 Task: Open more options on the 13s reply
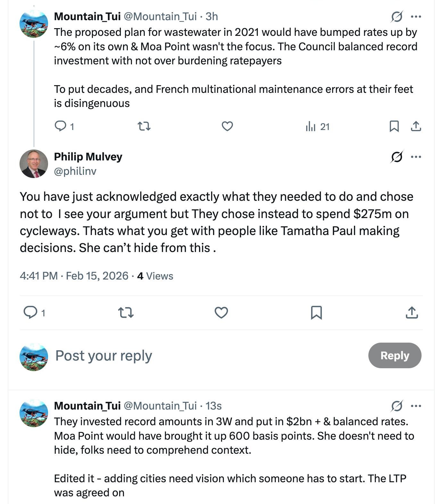pos(416,406)
